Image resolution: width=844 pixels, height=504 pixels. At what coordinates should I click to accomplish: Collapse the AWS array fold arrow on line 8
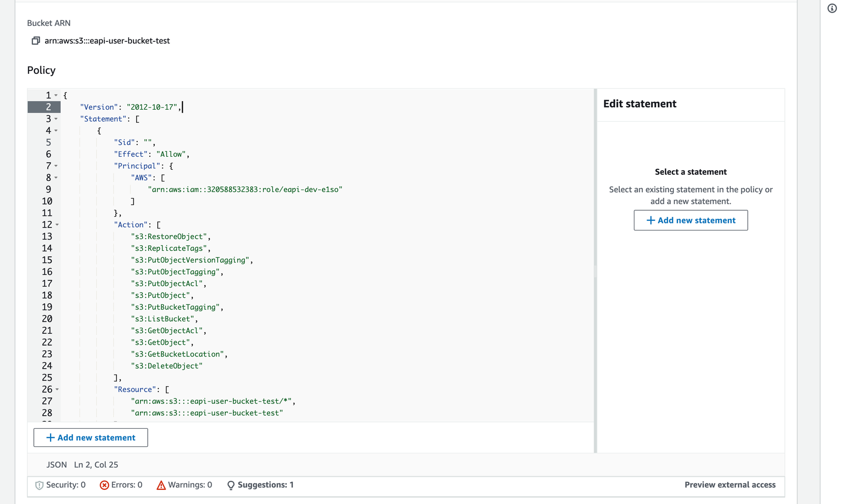(x=56, y=177)
